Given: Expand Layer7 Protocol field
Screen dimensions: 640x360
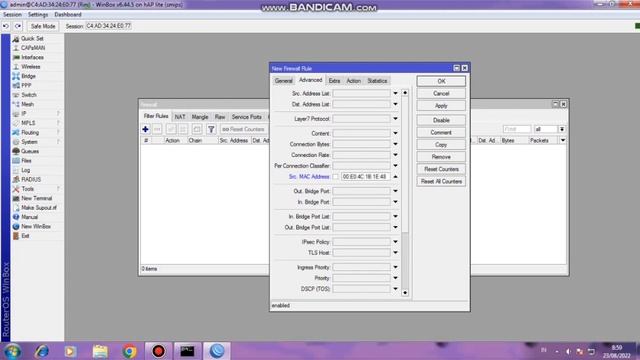Looking at the screenshot, I should 395,119.
